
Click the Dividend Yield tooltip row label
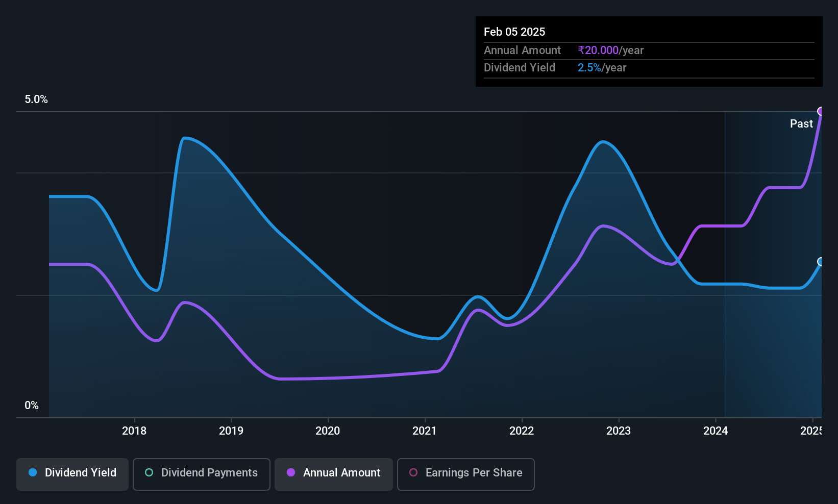click(520, 68)
